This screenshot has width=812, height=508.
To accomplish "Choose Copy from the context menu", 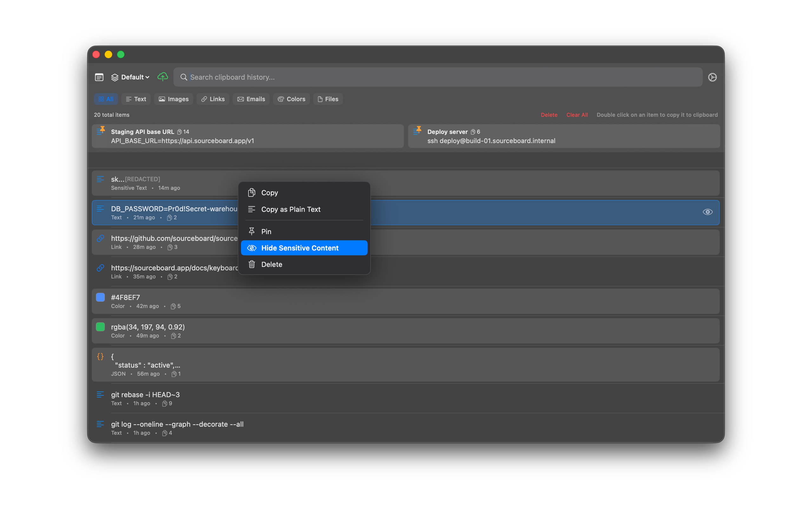I will (304, 193).
